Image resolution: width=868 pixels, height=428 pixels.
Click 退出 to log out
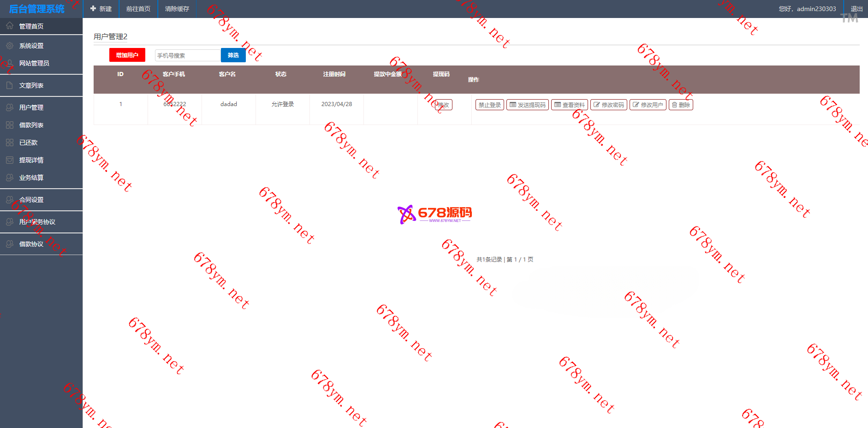click(x=856, y=9)
